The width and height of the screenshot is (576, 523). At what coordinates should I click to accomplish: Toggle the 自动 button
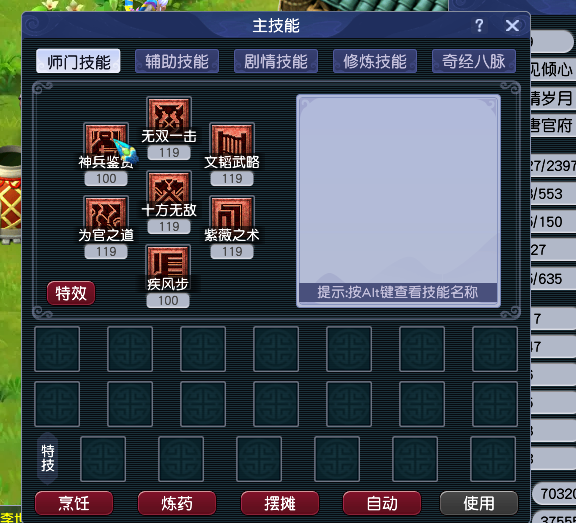(x=382, y=503)
